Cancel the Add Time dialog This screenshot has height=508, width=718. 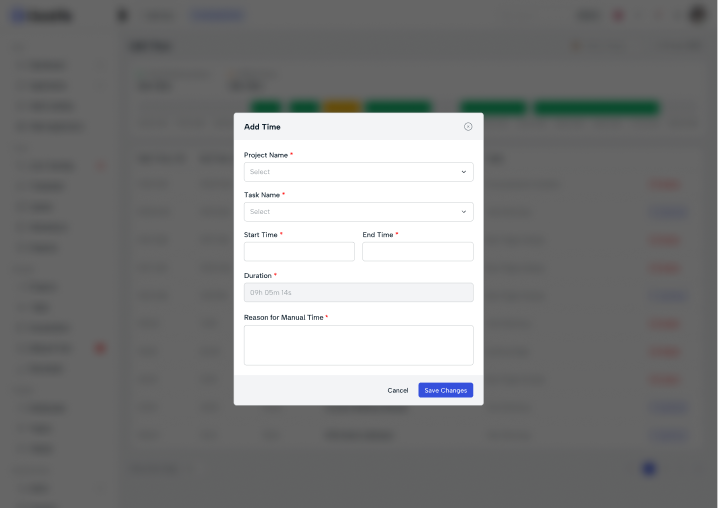[397, 390]
